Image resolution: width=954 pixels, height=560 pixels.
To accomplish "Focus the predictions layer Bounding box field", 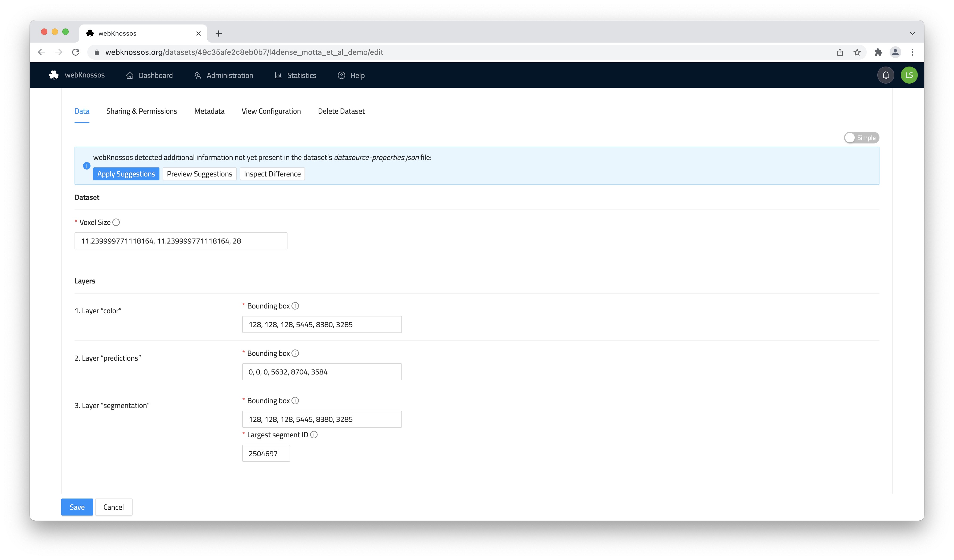I will (x=322, y=372).
